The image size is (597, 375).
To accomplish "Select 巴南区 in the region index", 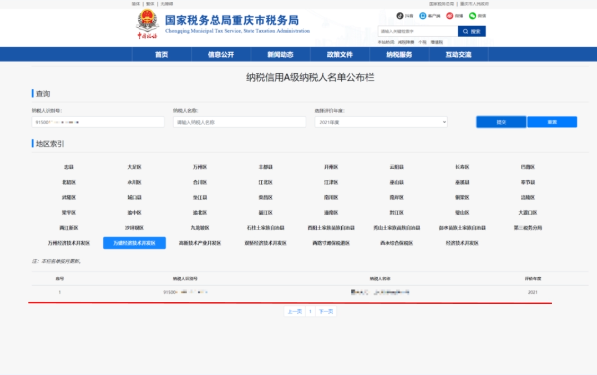I will pos(528,167).
